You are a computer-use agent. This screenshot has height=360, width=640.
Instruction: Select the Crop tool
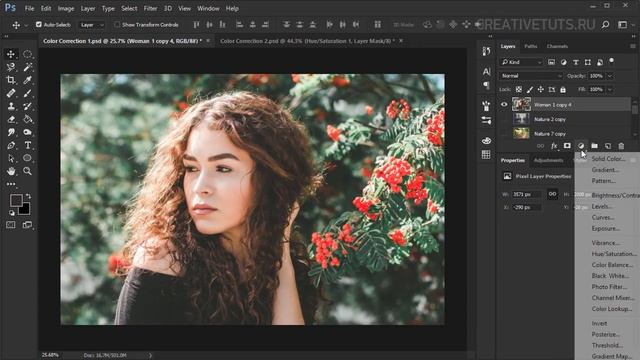coord(11,80)
